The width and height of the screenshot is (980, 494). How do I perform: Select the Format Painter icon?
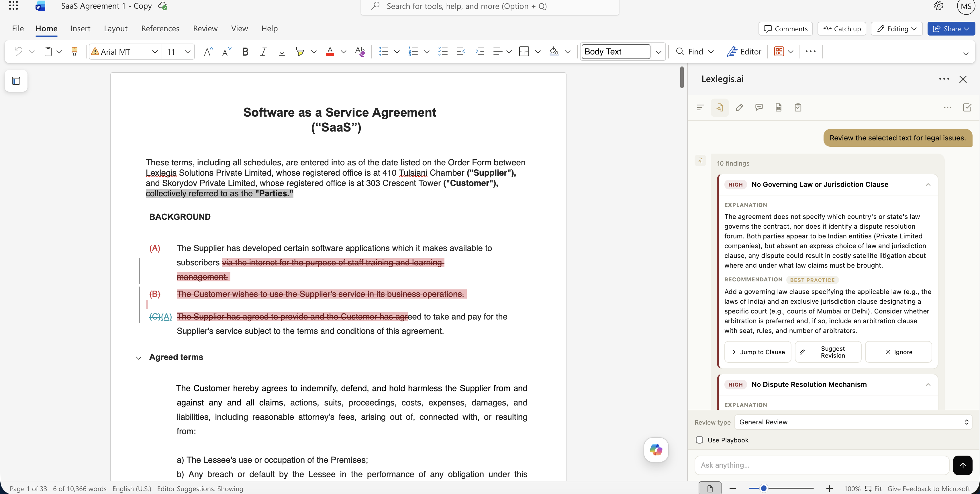(75, 51)
